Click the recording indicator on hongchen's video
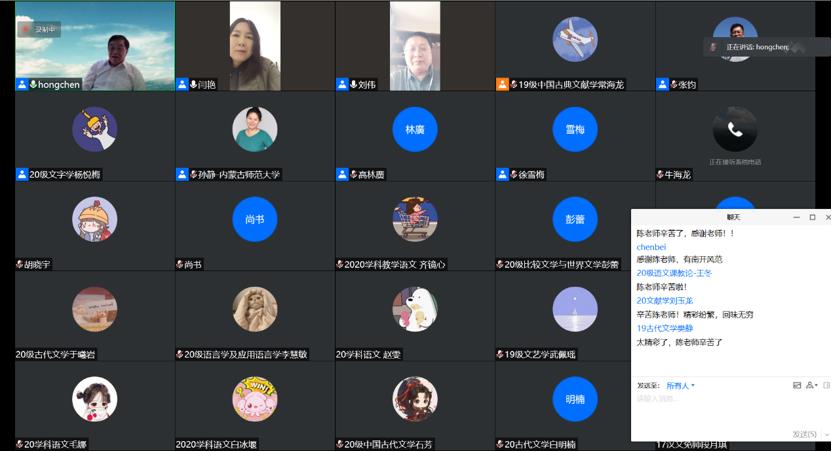 pos(39,30)
